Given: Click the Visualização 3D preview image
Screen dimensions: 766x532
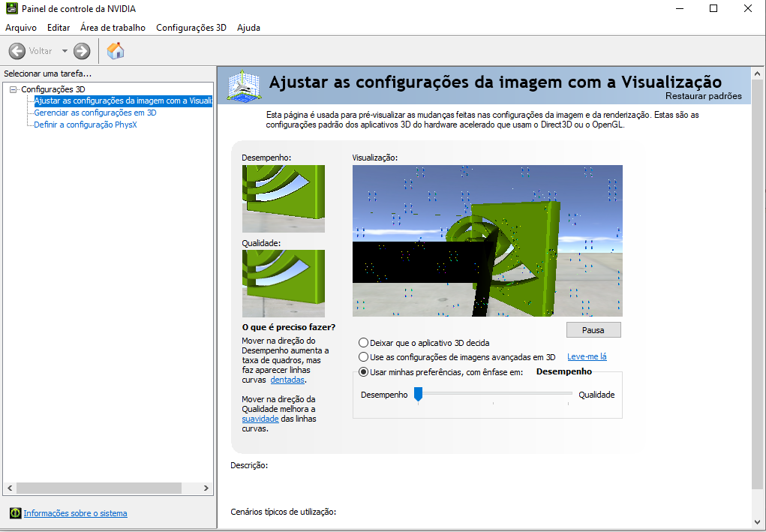Looking at the screenshot, I should click(x=488, y=241).
